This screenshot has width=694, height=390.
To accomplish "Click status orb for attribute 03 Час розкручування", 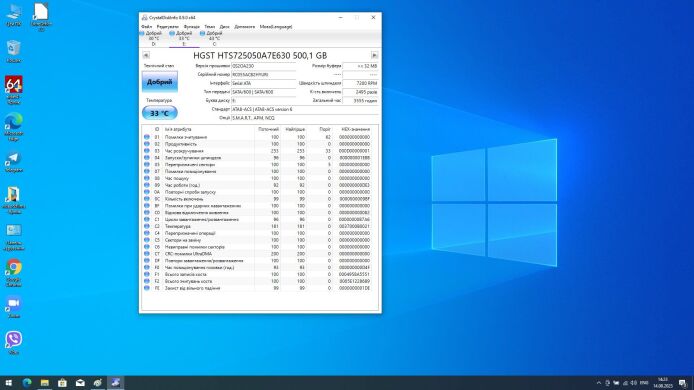I will pyautogui.click(x=147, y=151).
